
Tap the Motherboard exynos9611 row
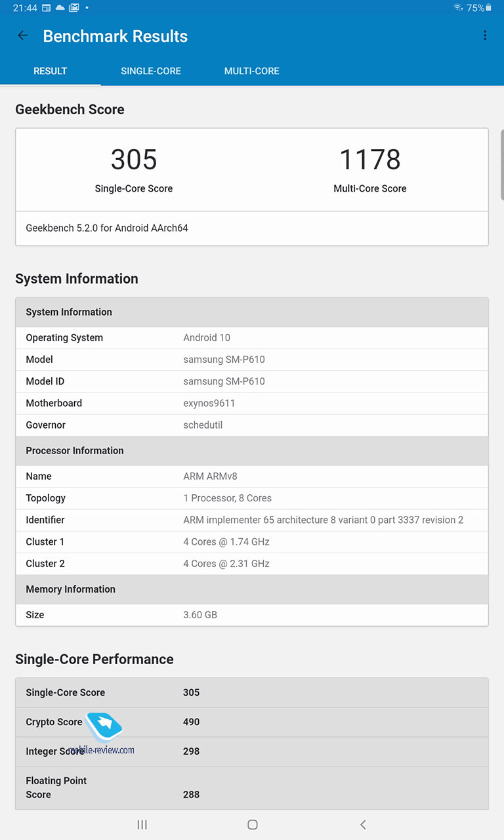pyautogui.click(x=252, y=403)
